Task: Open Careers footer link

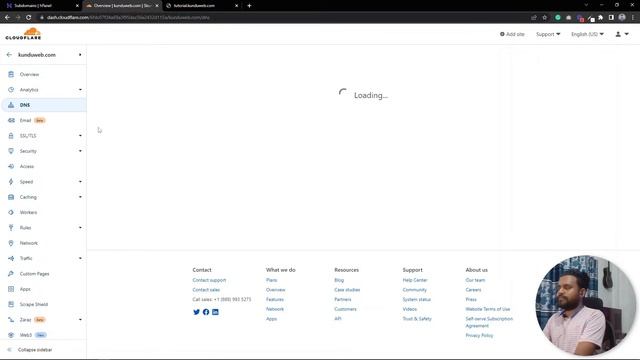Action: [x=473, y=290]
